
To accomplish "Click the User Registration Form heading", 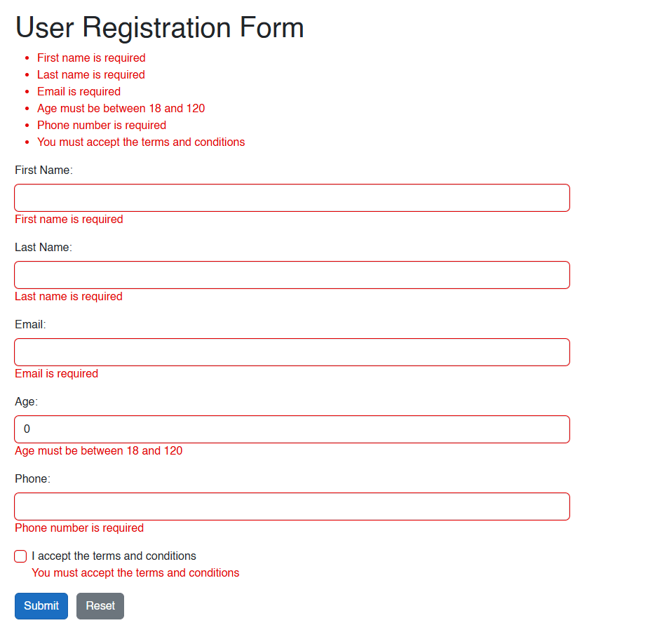I will click(159, 28).
